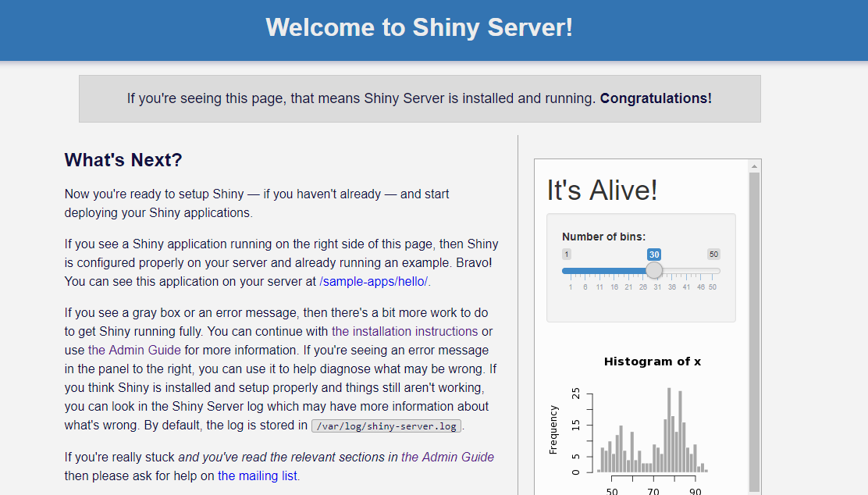
Task: Open the mailing list link
Action: (258, 475)
